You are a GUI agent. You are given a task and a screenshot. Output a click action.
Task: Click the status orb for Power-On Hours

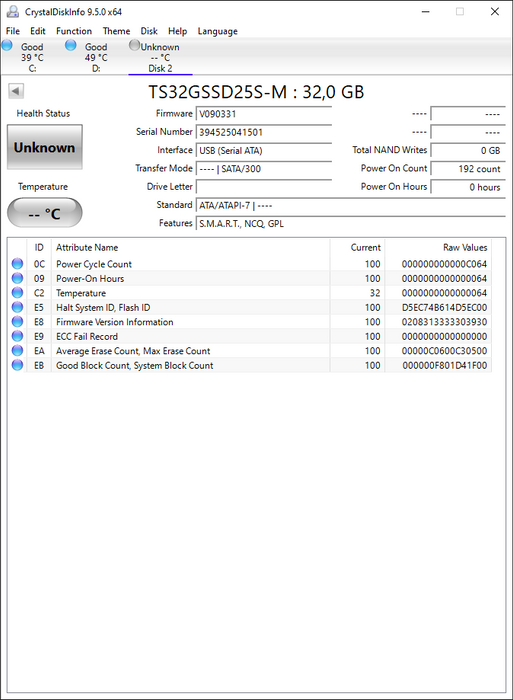[x=17, y=278]
